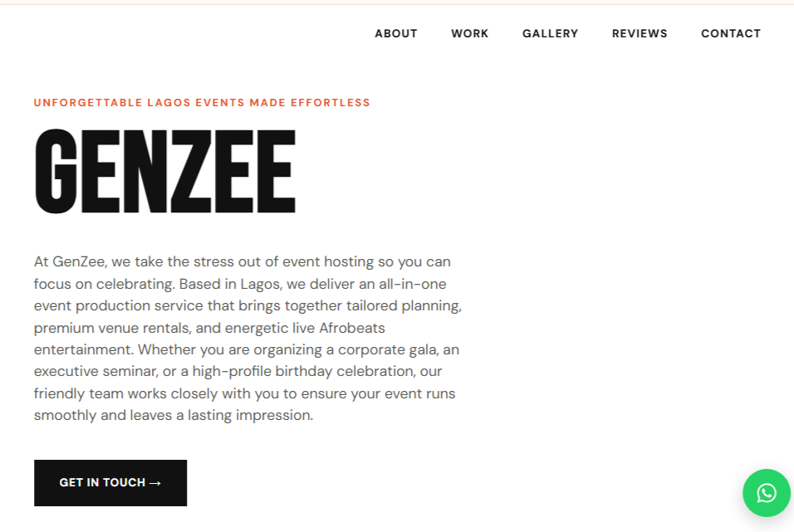Jump to the Reviews section
Screen dimensions: 794x532
coord(640,33)
